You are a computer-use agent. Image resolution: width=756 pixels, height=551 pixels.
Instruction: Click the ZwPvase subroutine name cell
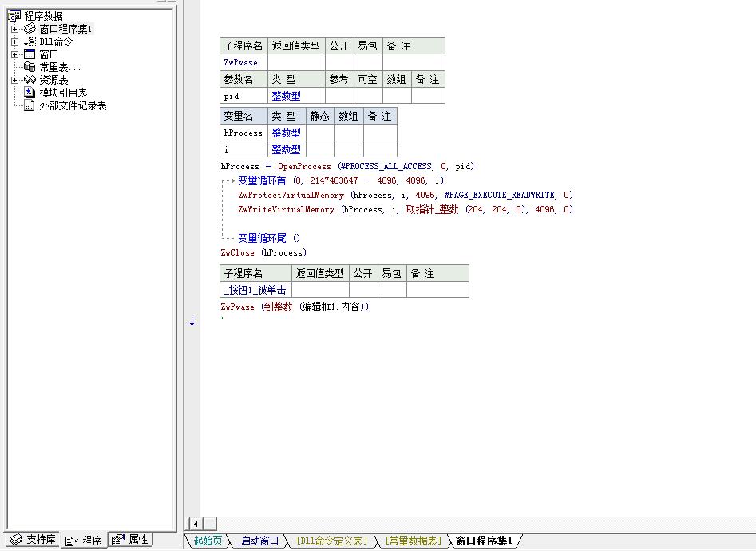243,62
